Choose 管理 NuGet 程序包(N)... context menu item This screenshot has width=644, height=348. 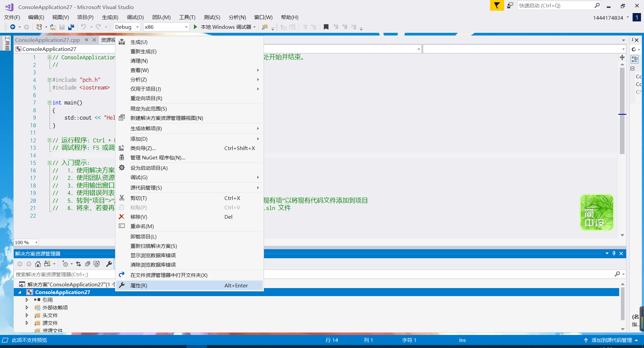pyautogui.click(x=190, y=158)
